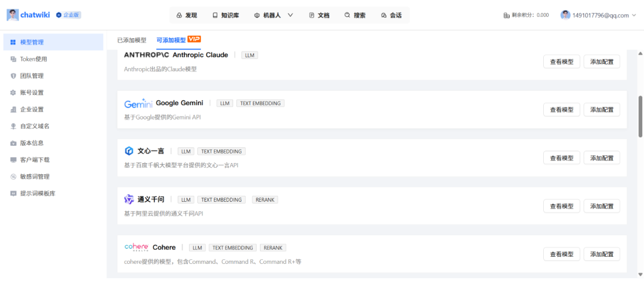Click the scrollbar up arrow
Screen dimensions: 644x292
tap(640, 53)
